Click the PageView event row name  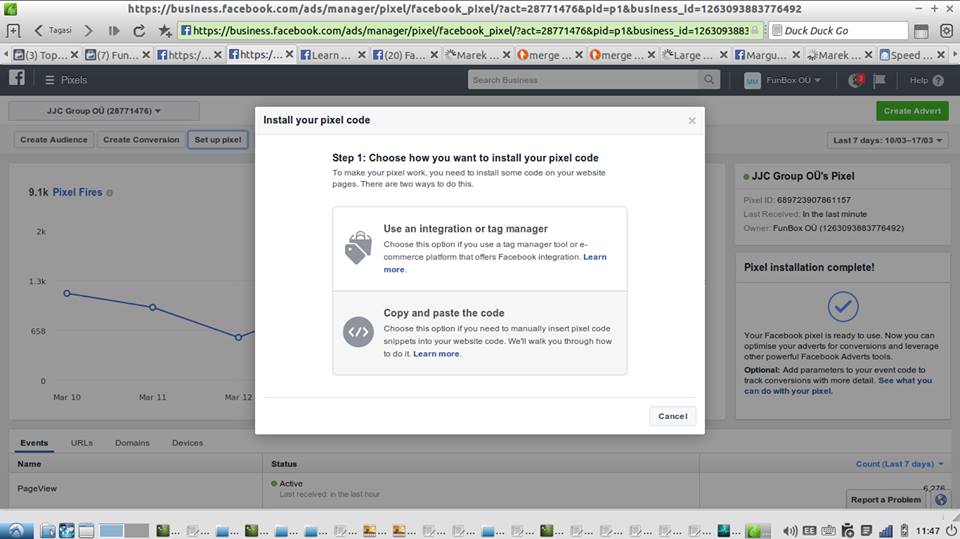(x=37, y=489)
